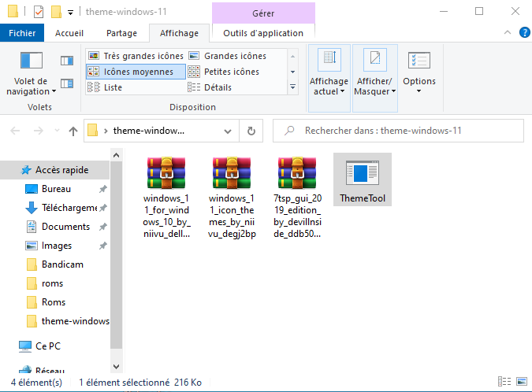
Task: Open the Volet de navigation menu
Action: (31, 73)
